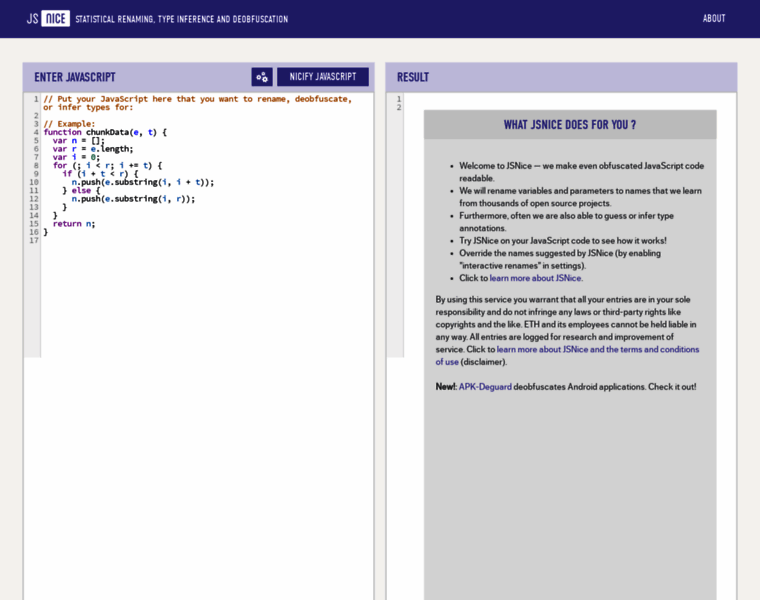Click the Nicify JavaScript button
Image resolution: width=760 pixels, height=600 pixels.
[x=323, y=77]
